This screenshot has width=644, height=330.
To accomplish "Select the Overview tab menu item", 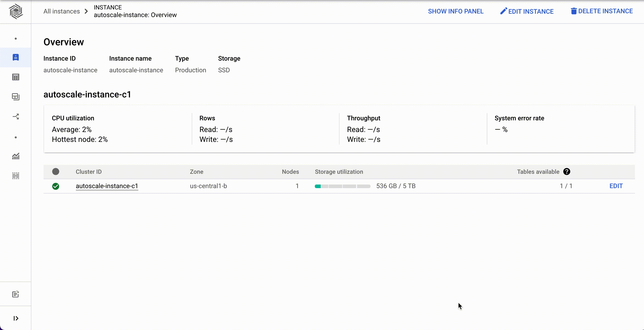I will 15,57.
